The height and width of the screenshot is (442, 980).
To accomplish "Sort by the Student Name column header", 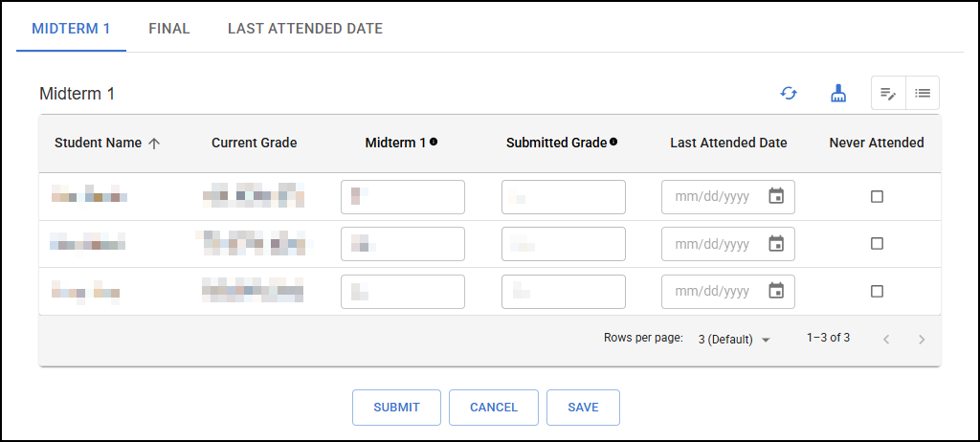I will [99, 143].
